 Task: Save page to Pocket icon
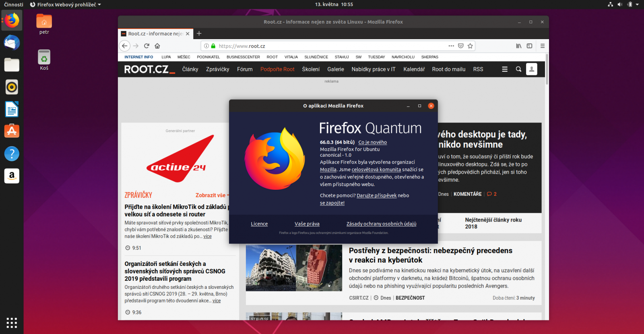(461, 46)
